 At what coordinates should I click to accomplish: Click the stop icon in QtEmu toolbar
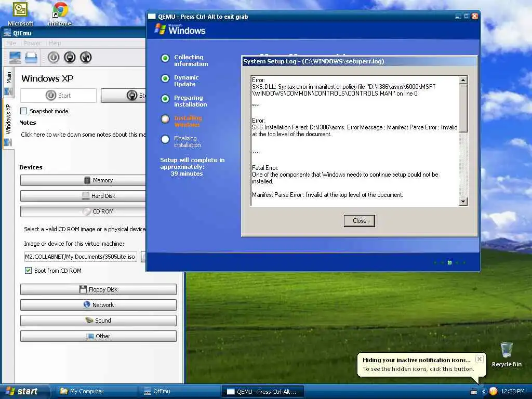70,57
